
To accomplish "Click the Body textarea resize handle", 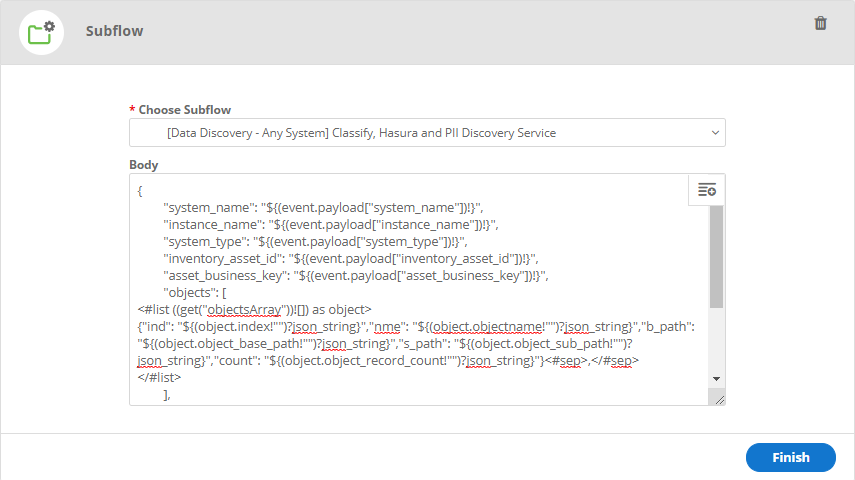I will click(719, 400).
